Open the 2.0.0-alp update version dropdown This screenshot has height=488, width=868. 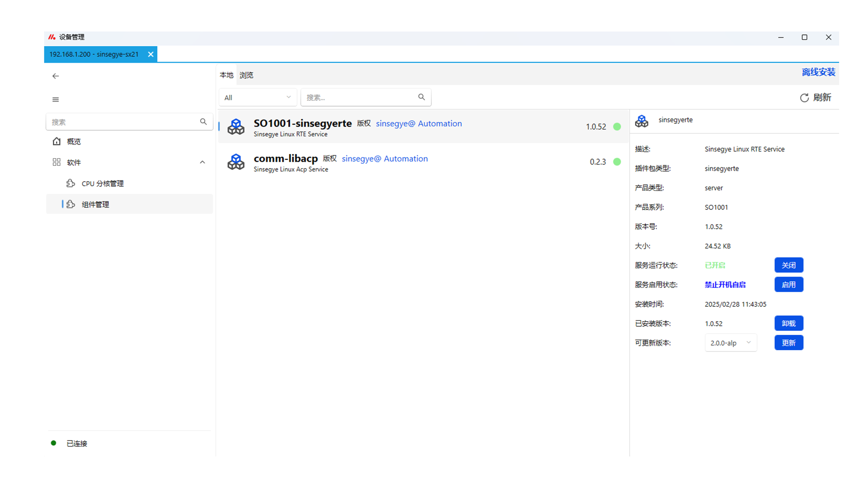731,343
